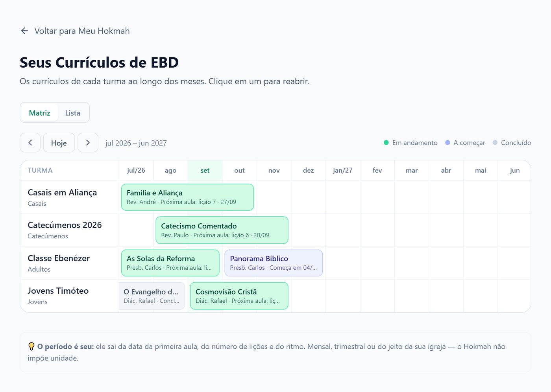Click the jul 2026 – jun 2027 range label
551x392 pixels.
[x=136, y=143]
